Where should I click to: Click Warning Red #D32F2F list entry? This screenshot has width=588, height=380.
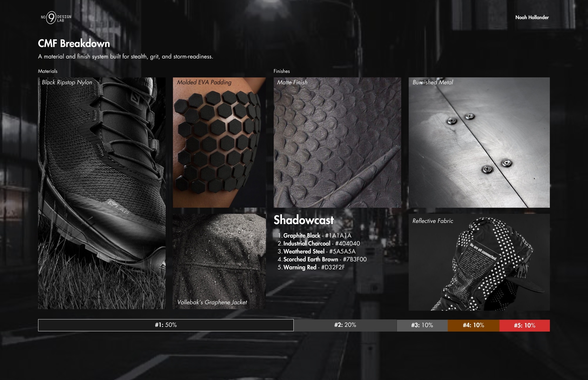point(311,267)
